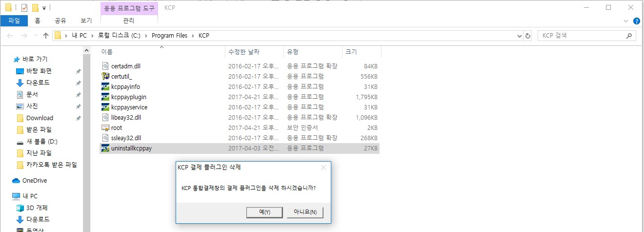Expand the chevron after Program Files breadcrumb
Screen dimensions: 644x232
click(193, 36)
